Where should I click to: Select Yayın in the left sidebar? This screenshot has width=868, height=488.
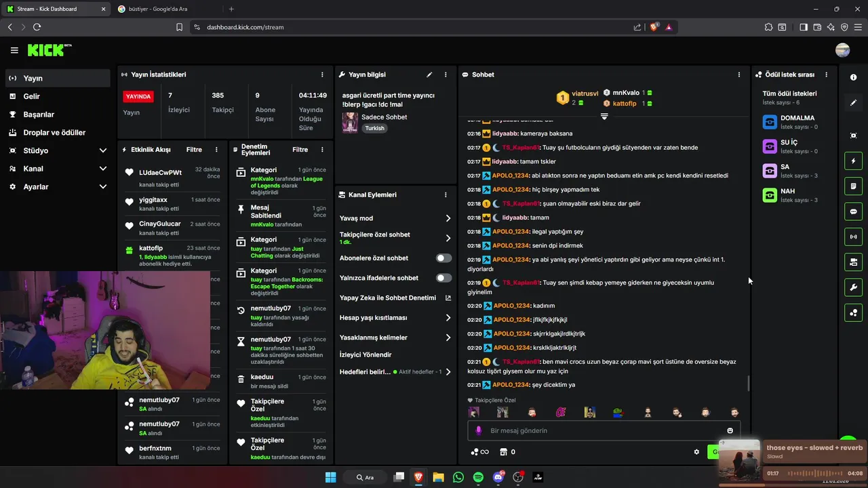58,78
